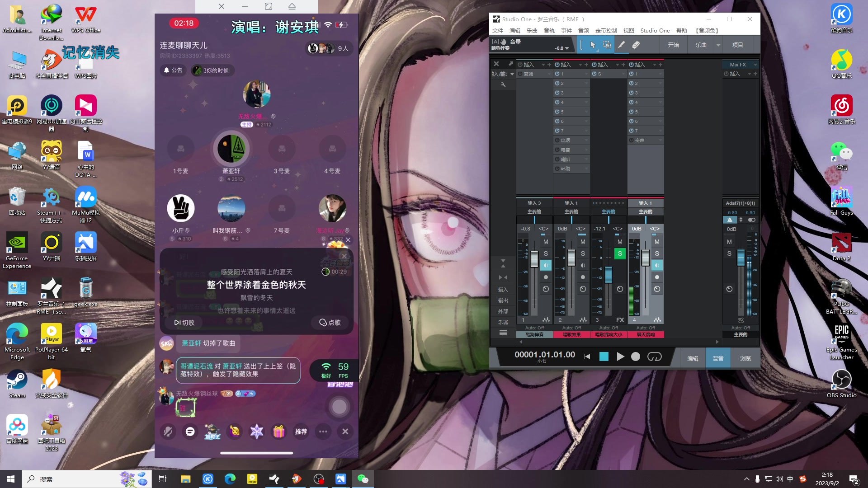
Task: Open 变调 insert dropdown on channel 1
Action: tap(549, 74)
